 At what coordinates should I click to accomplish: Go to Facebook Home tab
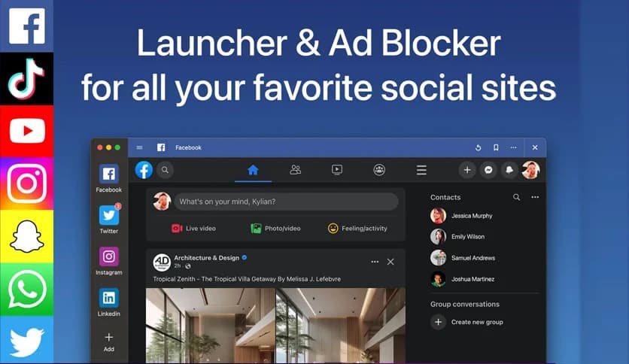point(253,171)
